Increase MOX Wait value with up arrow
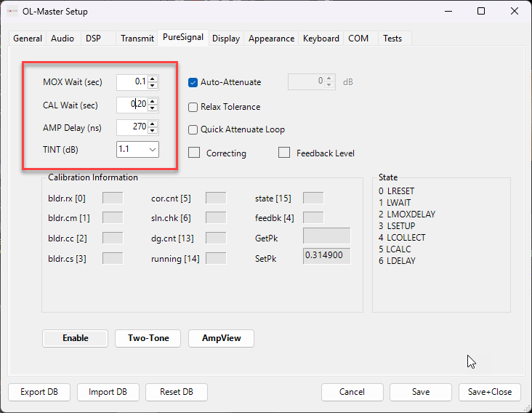The width and height of the screenshot is (532, 413). tap(153, 79)
